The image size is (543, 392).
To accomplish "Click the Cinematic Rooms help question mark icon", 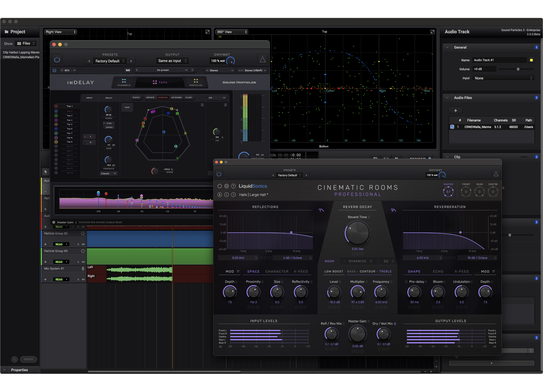I will point(233,186).
